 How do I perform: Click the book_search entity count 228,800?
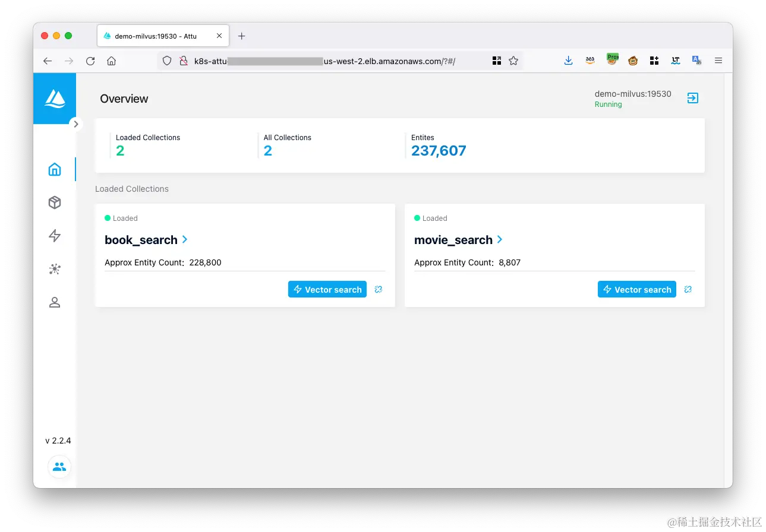(x=205, y=262)
